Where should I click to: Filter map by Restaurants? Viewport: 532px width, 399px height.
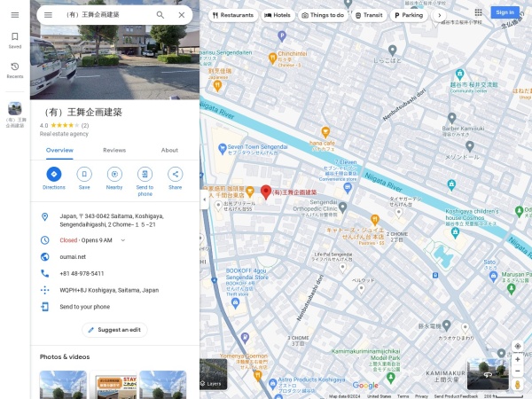pos(233,15)
